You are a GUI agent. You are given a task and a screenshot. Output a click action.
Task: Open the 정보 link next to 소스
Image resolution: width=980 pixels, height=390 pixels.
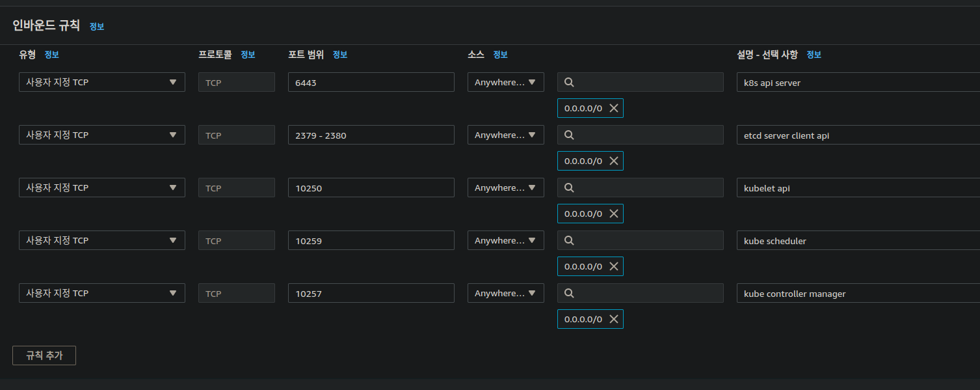(500, 55)
